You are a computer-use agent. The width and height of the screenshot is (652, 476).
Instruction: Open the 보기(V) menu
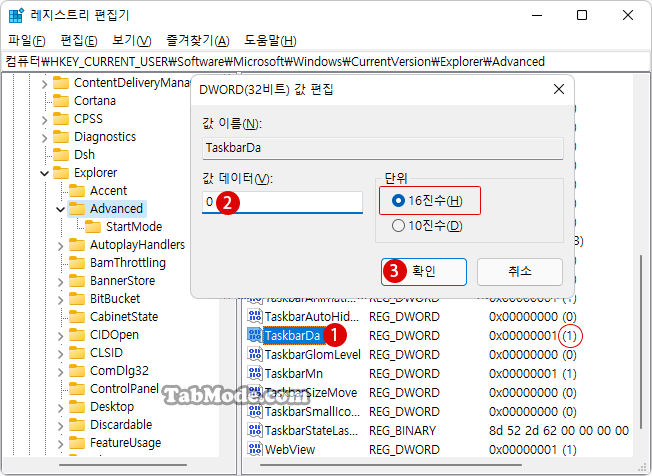[x=132, y=41]
